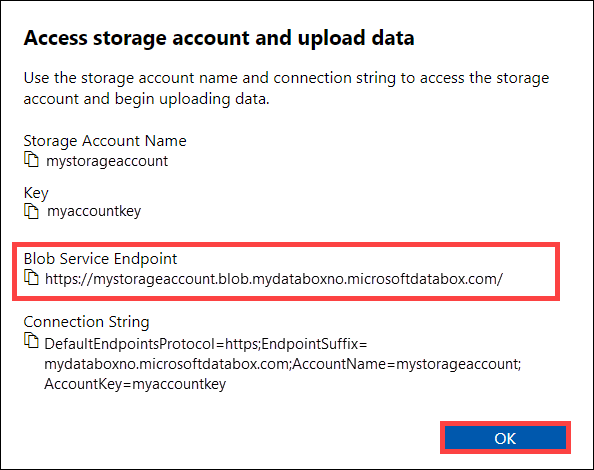
Task: Click the myaccountkey value under Key
Action: coord(94,211)
